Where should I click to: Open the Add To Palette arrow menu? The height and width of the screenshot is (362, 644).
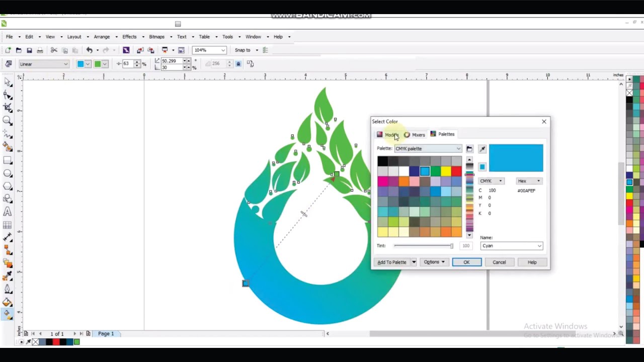(414, 262)
